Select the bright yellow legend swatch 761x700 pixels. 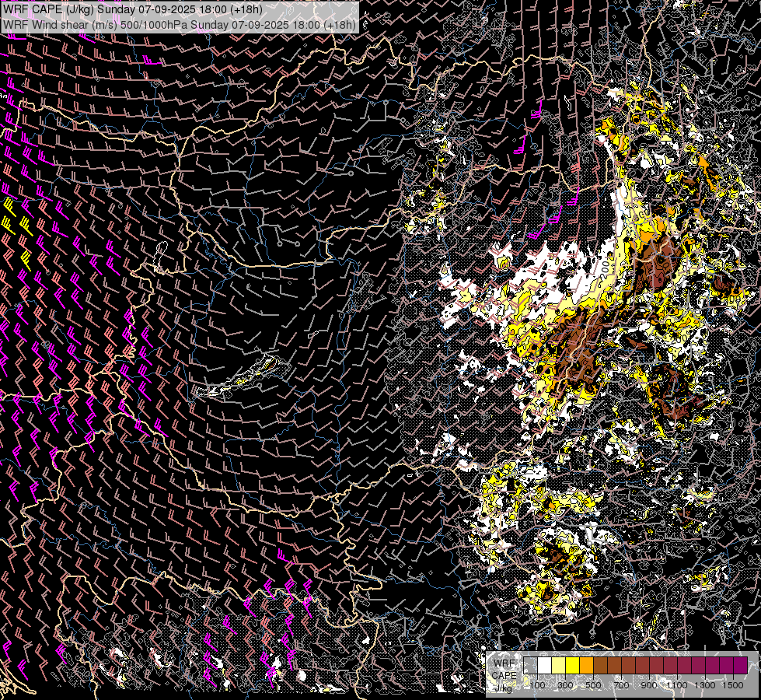(x=573, y=665)
